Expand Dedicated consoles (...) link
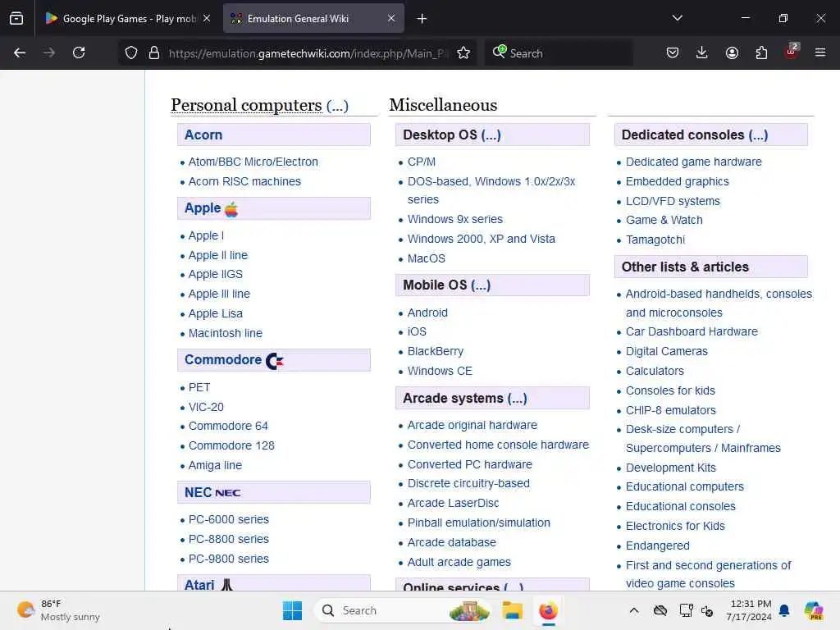This screenshot has width=840, height=630. coord(758,135)
